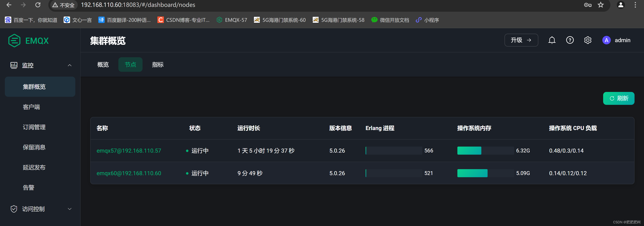This screenshot has width=644, height=226.
Task: Open the browser three-dot menu
Action: [635, 5]
